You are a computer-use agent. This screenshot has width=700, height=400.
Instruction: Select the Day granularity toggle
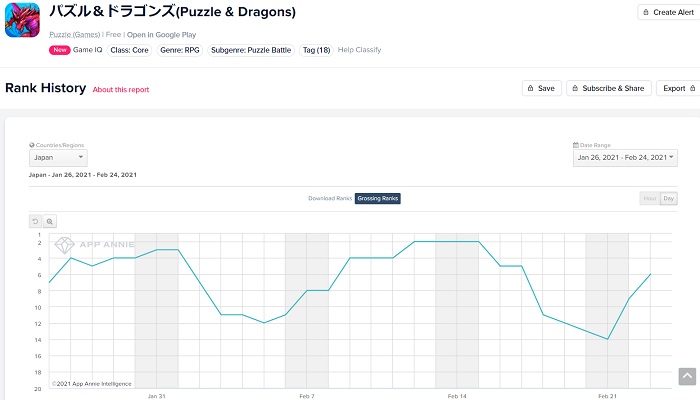pos(669,198)
